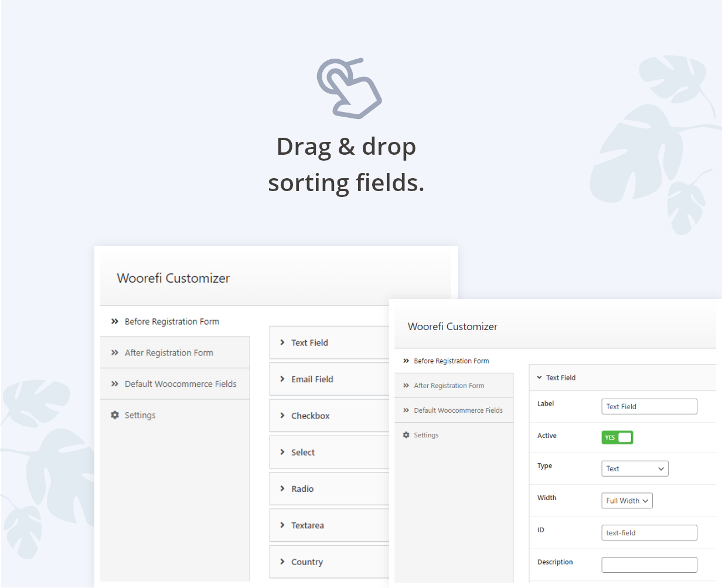Expand the Select field row

(x=329, y=452)
